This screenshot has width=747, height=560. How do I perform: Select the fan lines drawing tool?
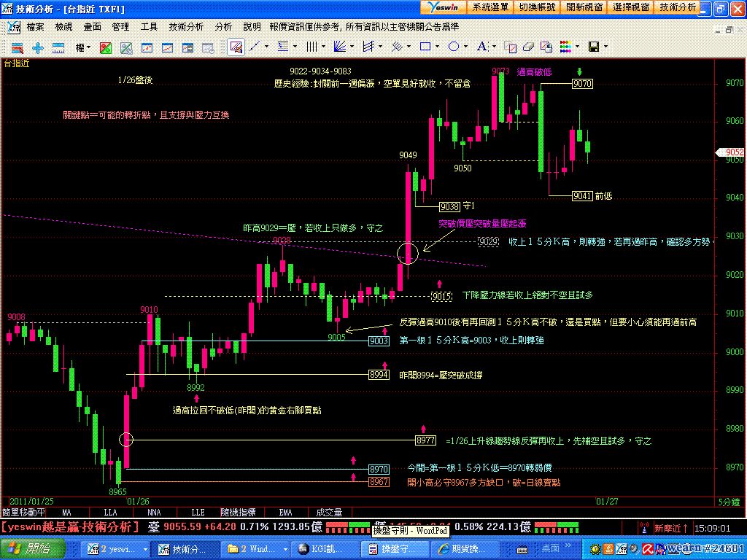[340, 46]
